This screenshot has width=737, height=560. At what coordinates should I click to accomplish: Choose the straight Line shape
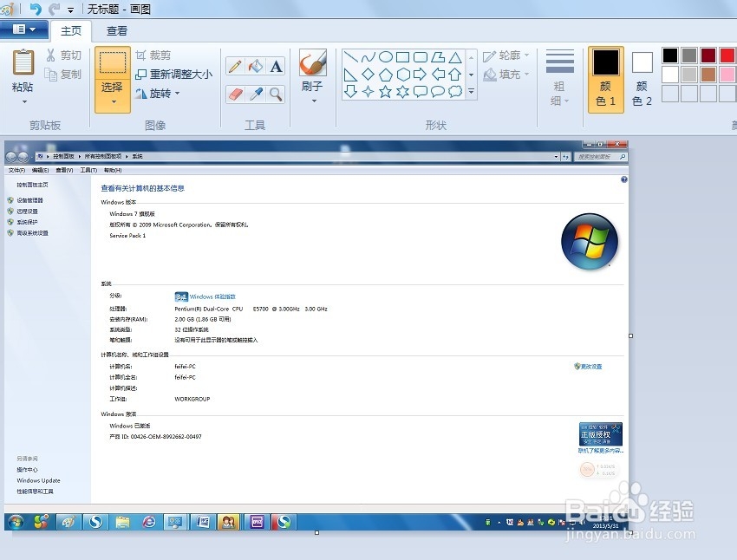point(350,57)
